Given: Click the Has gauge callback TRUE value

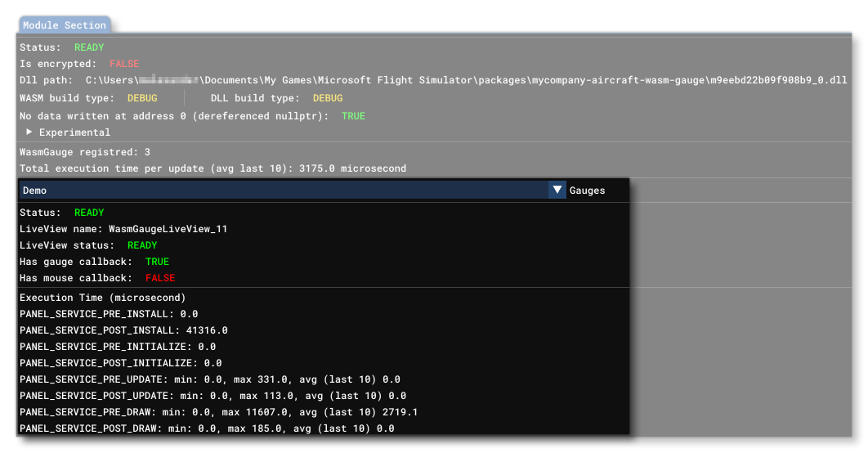Looking at the screenshot, I should [x=157, y=262].
